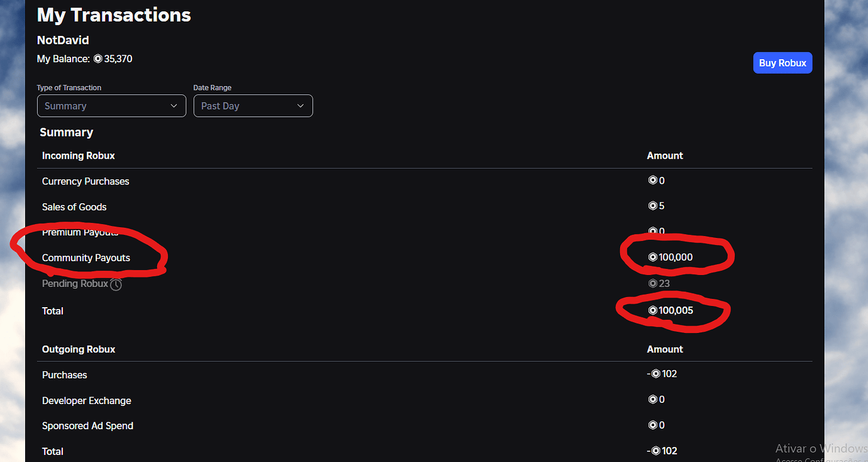Click the Robux icon in Purchases amount
This screenshot has width=868, height=462.
[x=656, y=374]
